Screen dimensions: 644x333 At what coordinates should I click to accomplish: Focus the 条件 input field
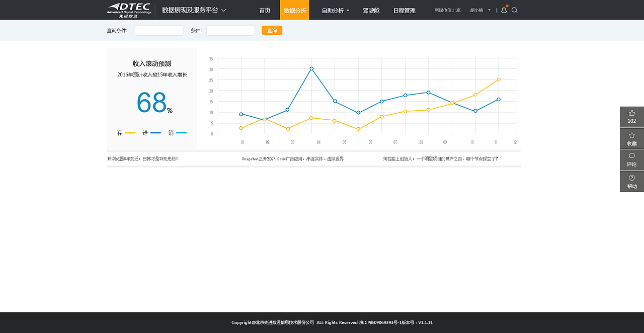click(230, 31)
